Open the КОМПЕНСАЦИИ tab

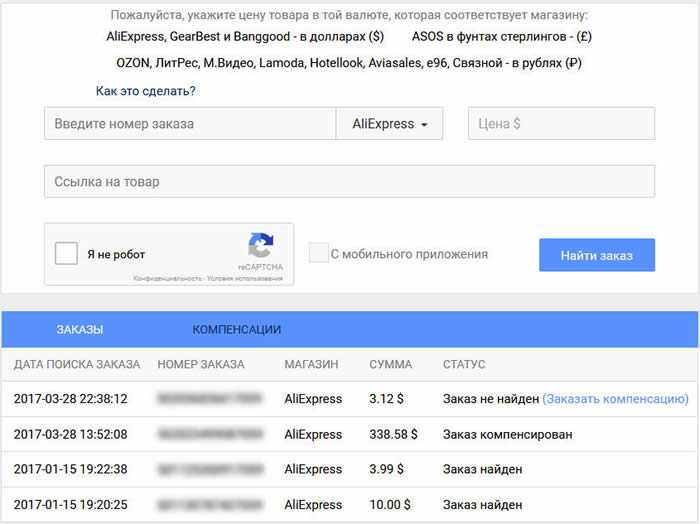tap(237, 330)
